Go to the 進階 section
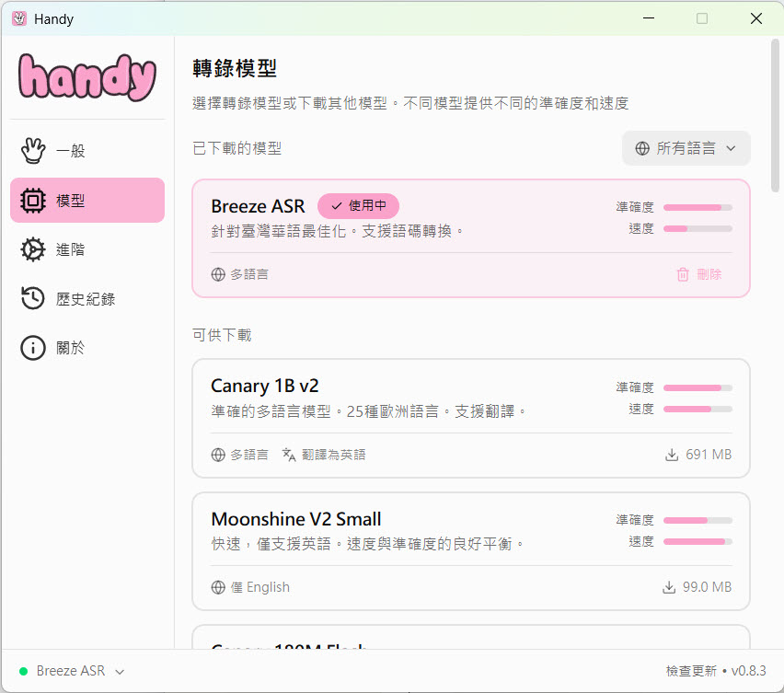 [87, 249]
